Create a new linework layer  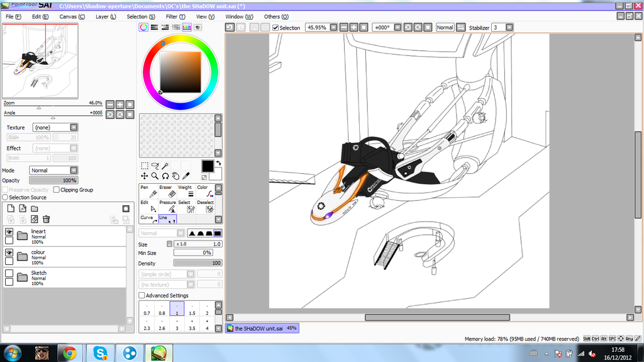[x=23, y=208]
